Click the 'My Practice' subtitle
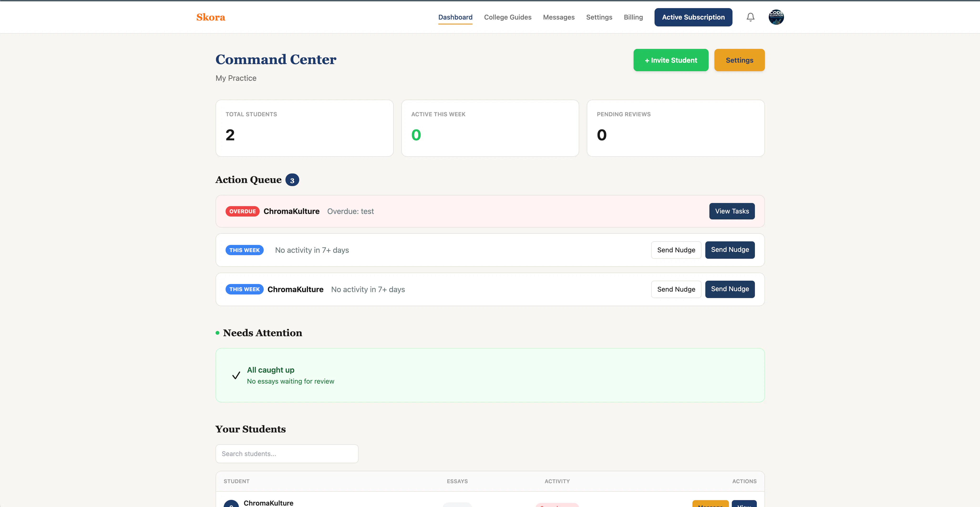This screenshot has width=980, height=507. (x=236, y=78)
